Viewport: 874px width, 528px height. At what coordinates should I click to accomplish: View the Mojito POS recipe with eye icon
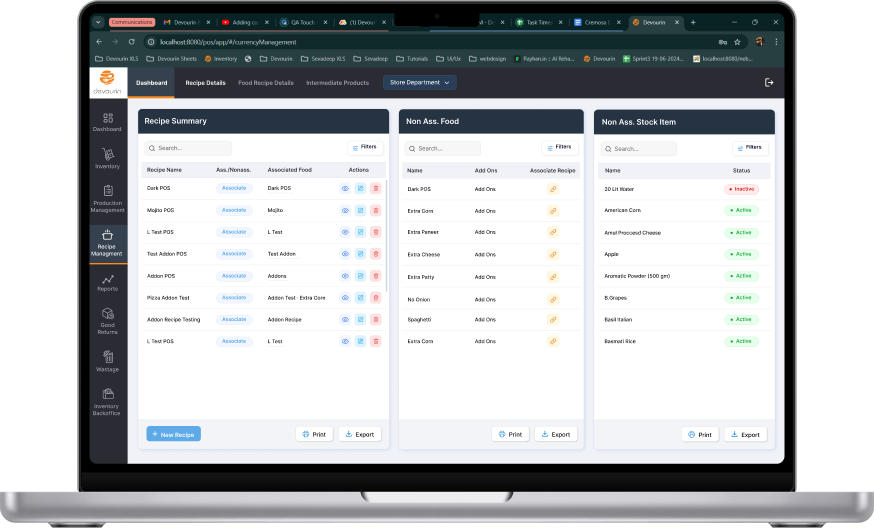tap(345, 210)
